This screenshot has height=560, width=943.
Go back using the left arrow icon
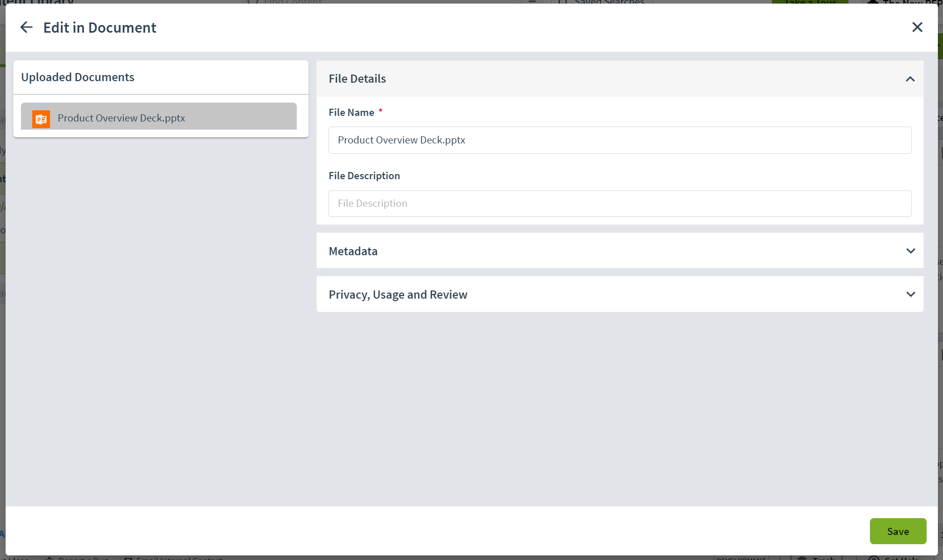click(x=26, y=27)
